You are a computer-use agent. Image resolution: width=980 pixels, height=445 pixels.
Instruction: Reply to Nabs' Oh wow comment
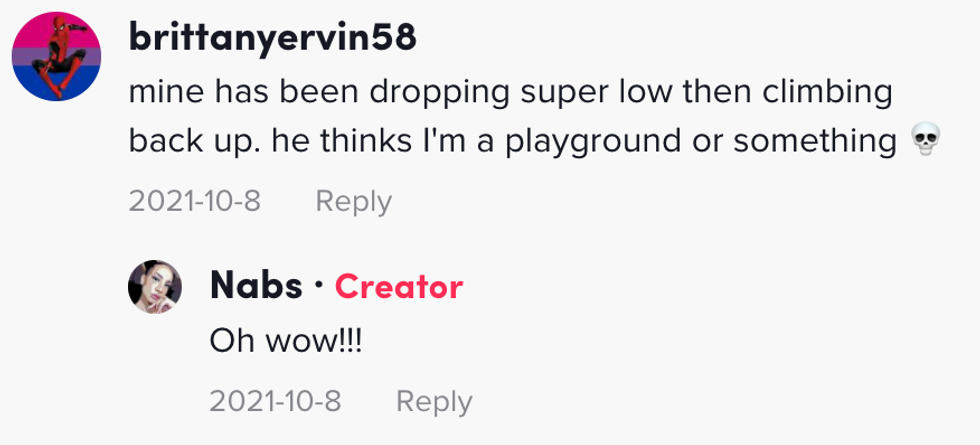point(434,401)
